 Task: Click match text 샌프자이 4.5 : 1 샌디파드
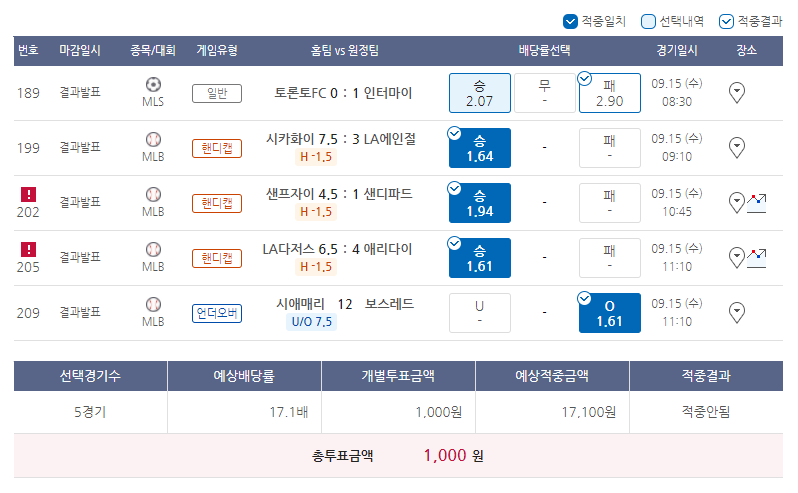pyautogui.click(x=339, y=194)
